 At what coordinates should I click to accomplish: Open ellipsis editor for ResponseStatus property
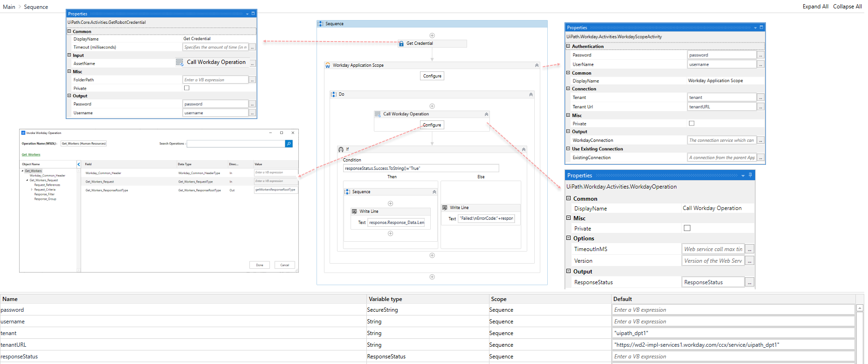tap(750, 282)
